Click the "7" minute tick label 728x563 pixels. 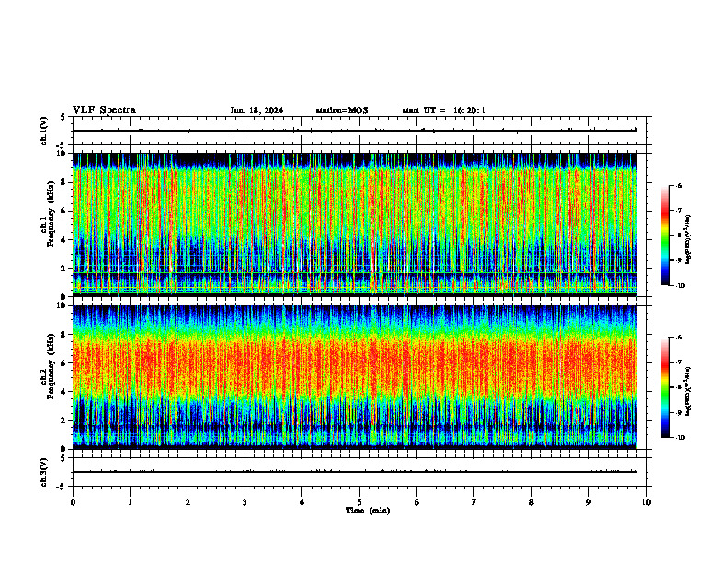coord(474,502)
